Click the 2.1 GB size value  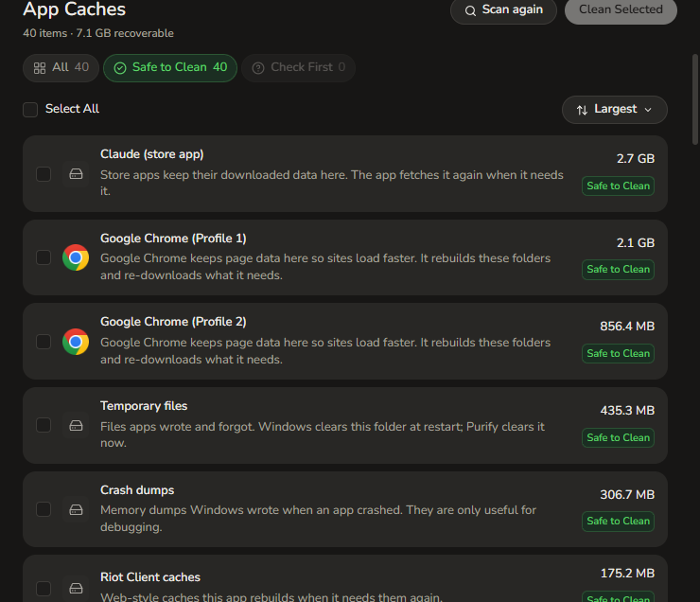click(636, 242)
